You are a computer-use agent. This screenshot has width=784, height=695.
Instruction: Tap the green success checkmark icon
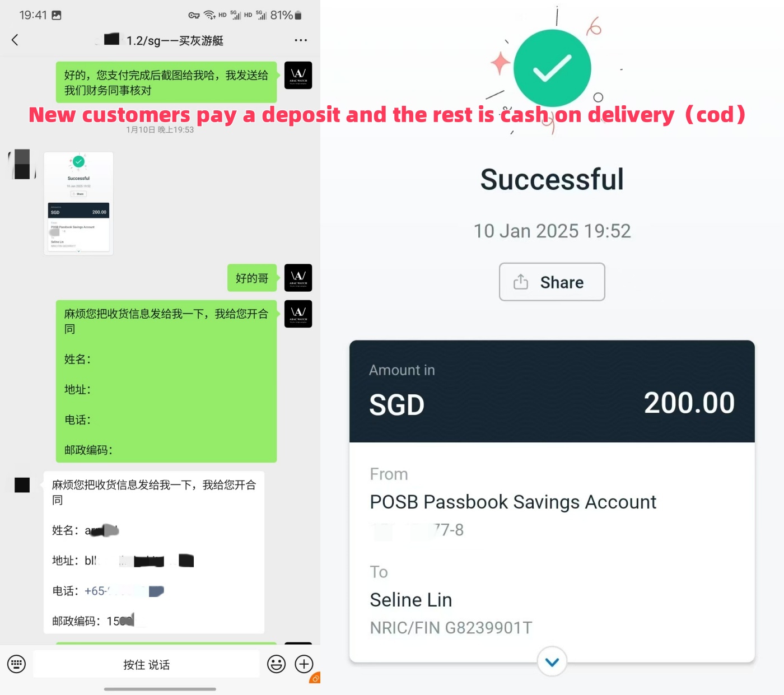click(x=552, y=68)
